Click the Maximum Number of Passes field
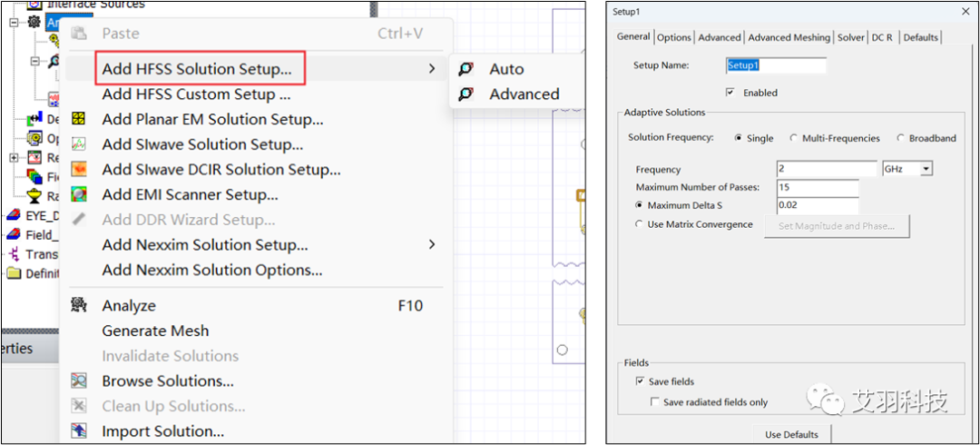The image size is (980, 445). (x=818, y=187)
